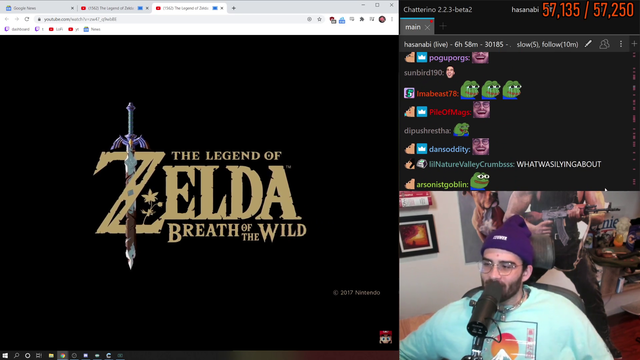Click the badge icon next to Imabeast78

point(409,93)
